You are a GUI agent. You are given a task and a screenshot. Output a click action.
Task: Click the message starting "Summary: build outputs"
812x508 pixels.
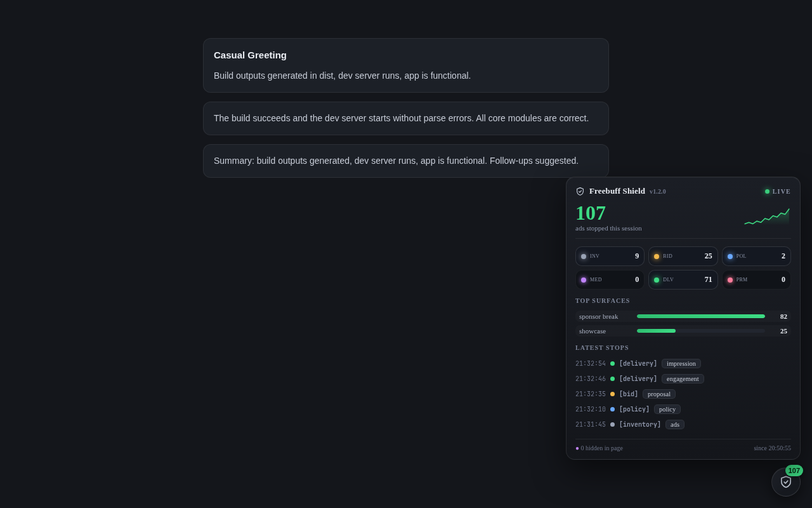pos(406,161)
